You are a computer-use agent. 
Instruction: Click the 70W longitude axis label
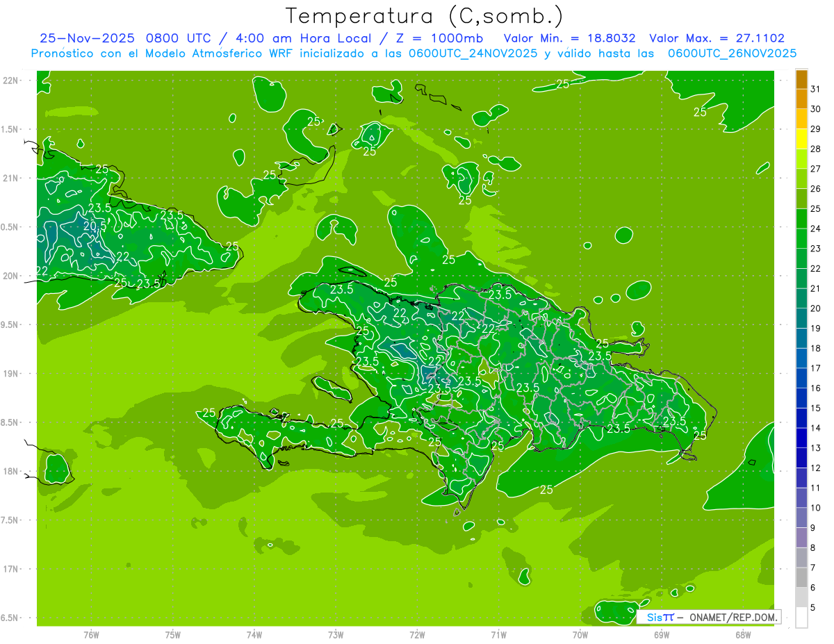580,635
